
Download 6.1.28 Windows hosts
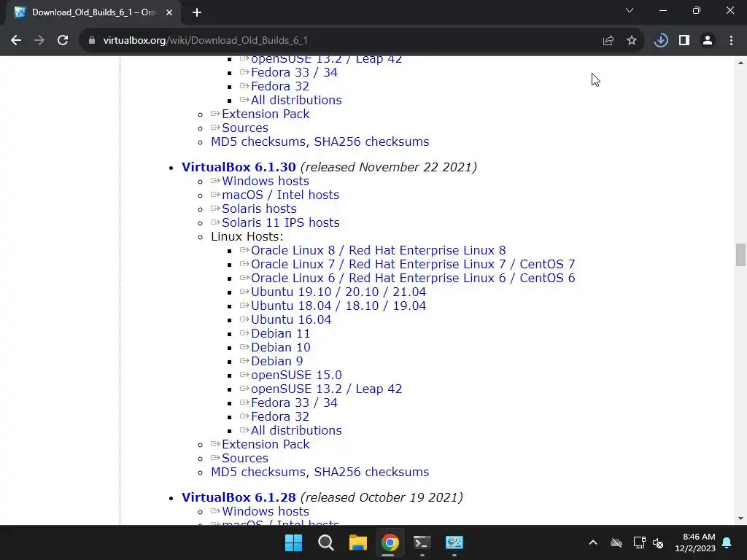pyautogui.click(x=266, y=511)
